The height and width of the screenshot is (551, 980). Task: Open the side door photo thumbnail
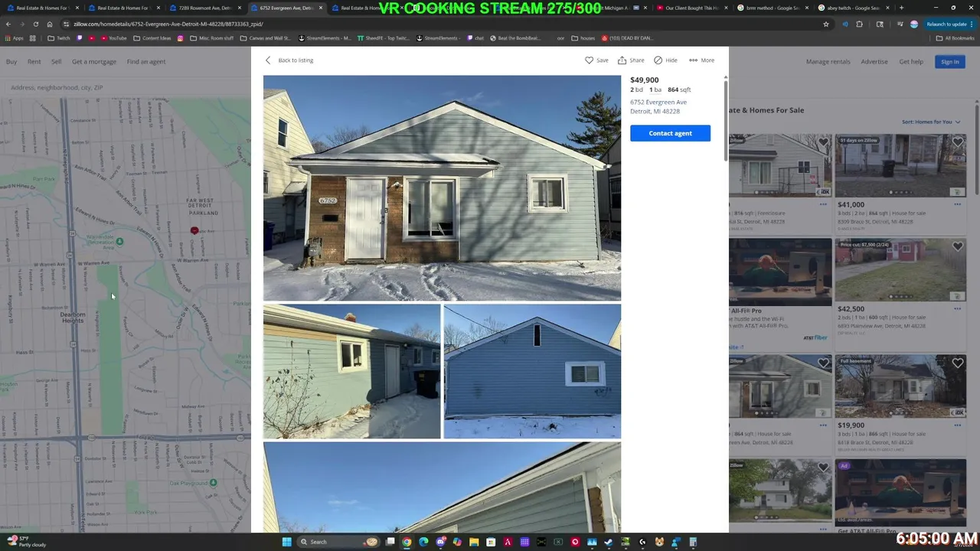pyautogui.click(x=351, y=371)
